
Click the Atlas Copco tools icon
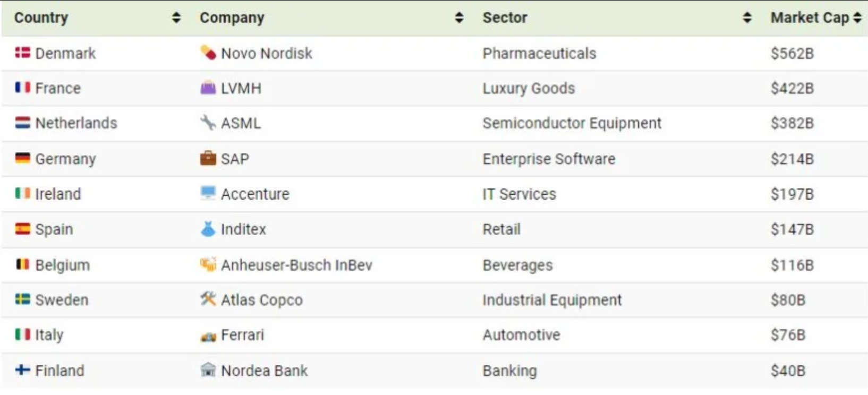[x=208, y=299]
